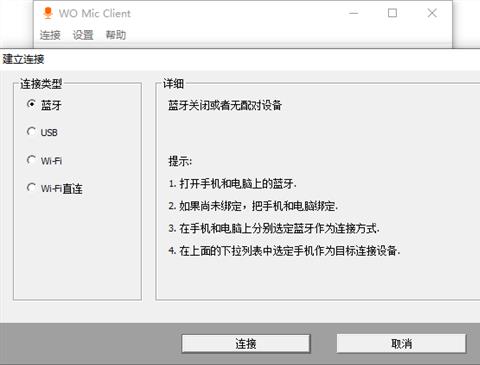
Task: Open the 连接 menu
Action: pyautogui.click(x=50, y=35)
